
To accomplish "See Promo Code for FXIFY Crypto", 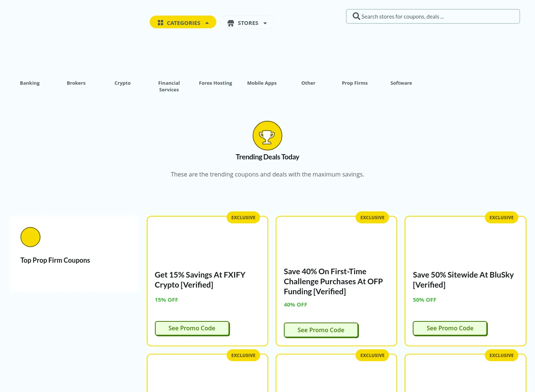I will 192,328.
